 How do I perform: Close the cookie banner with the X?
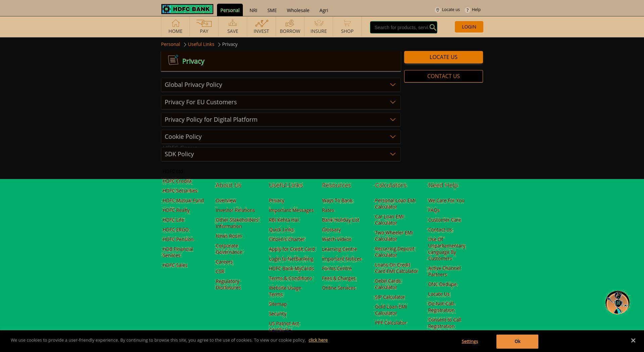point(633,340)
